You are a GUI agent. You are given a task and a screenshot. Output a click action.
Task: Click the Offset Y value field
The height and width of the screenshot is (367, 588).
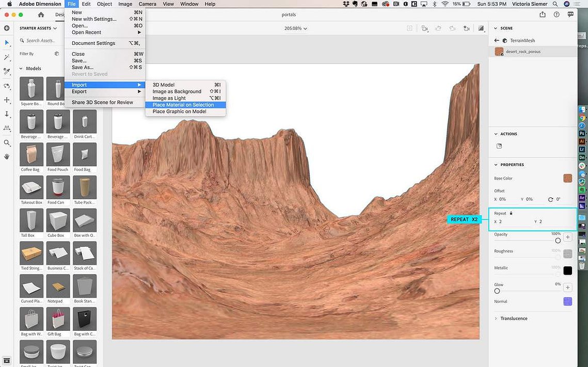coord(532,199)
